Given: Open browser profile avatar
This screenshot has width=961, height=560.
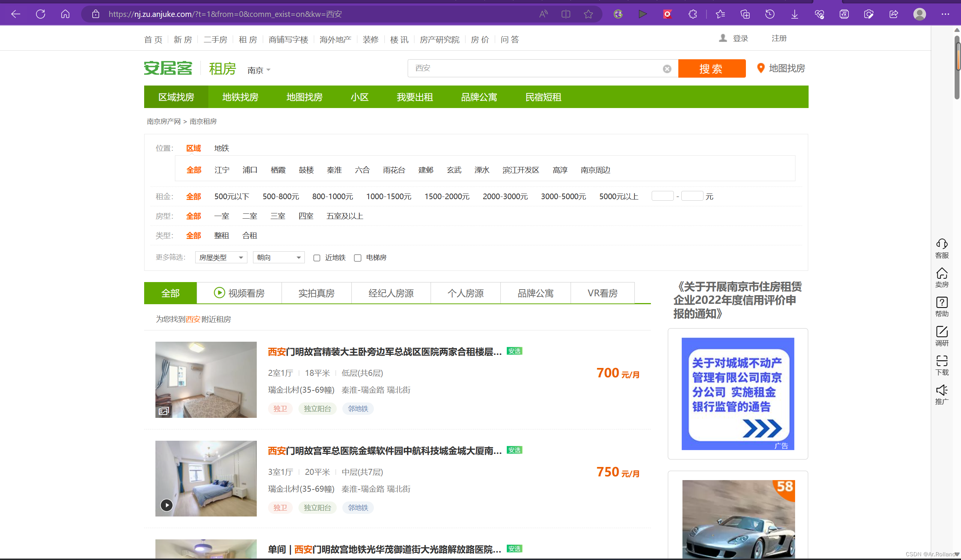Looking at the screenshot, I should point(919,14).
